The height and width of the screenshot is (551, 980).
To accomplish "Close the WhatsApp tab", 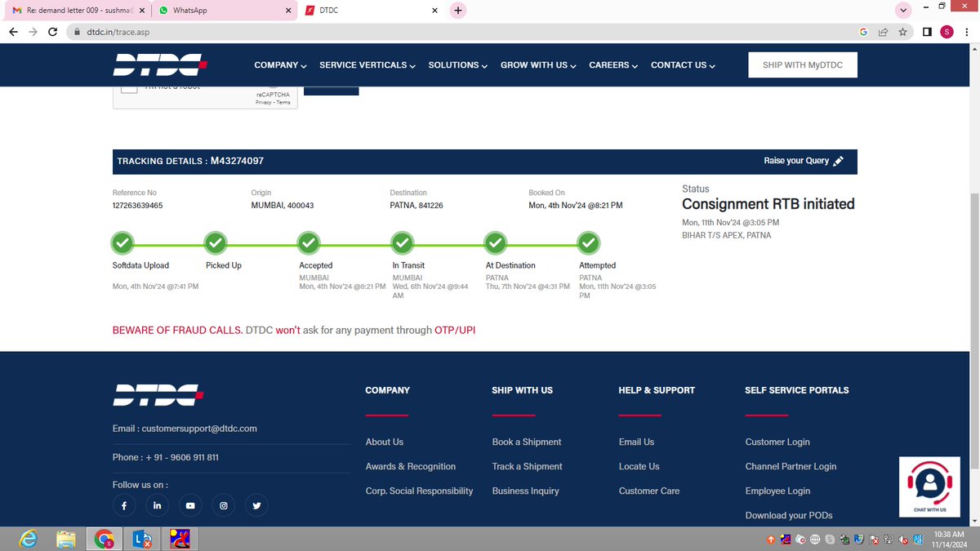I will click(x=287, y=11).
